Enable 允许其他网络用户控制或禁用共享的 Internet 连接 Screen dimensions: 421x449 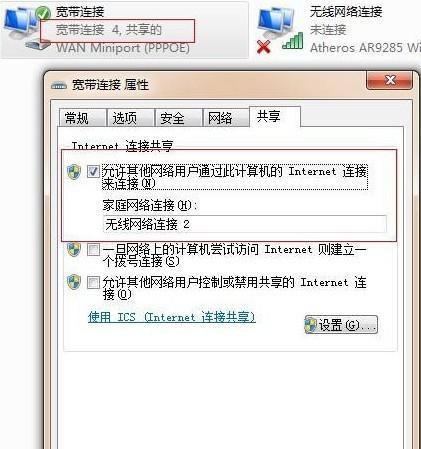coord(93,282)
